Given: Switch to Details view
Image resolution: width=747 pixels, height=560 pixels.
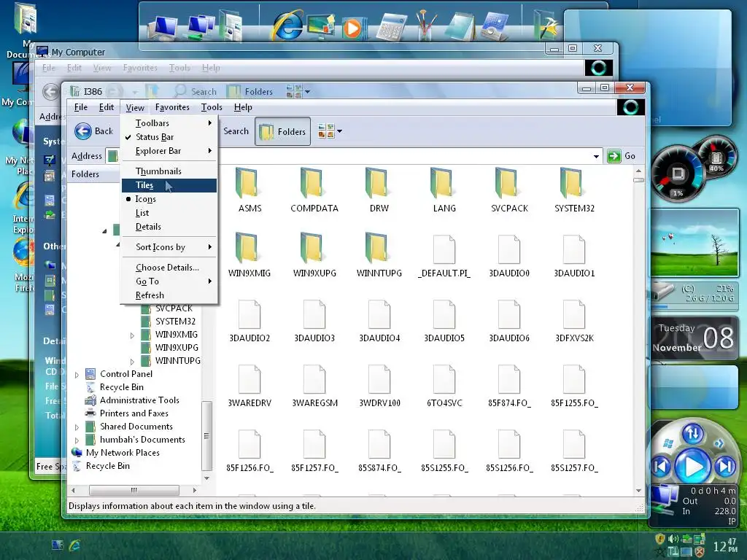Looking at the screenshot, I should 169,227.
